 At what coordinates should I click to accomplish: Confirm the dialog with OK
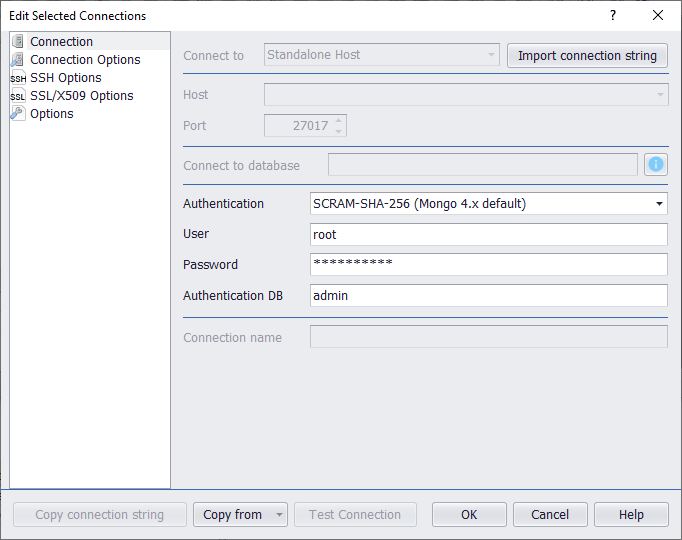click(x=469, y=515)
